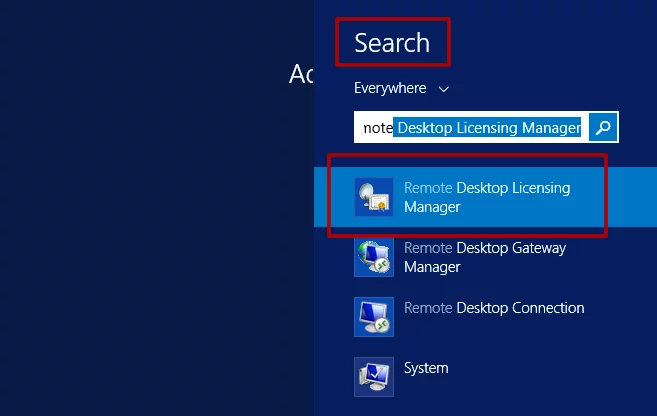Launch Remote Desktop Connection from its icon
The width and height of the screenshot is (657, 416).
(374, 317)
